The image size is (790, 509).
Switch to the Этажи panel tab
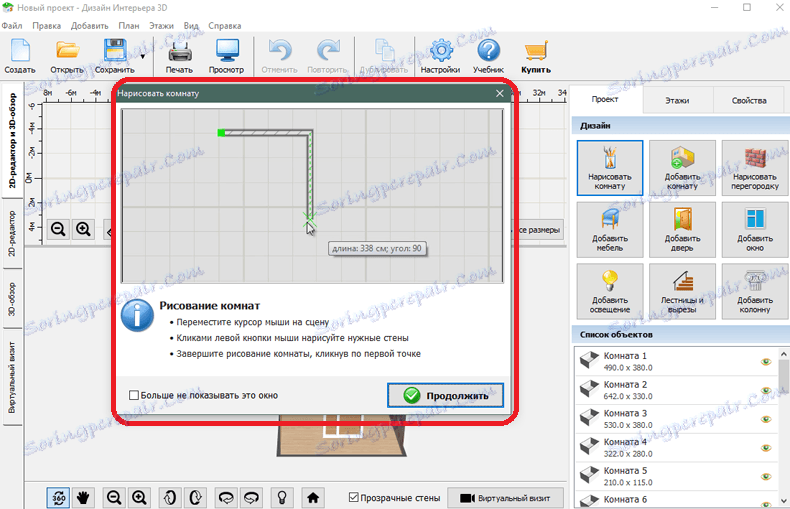[677, 100]
